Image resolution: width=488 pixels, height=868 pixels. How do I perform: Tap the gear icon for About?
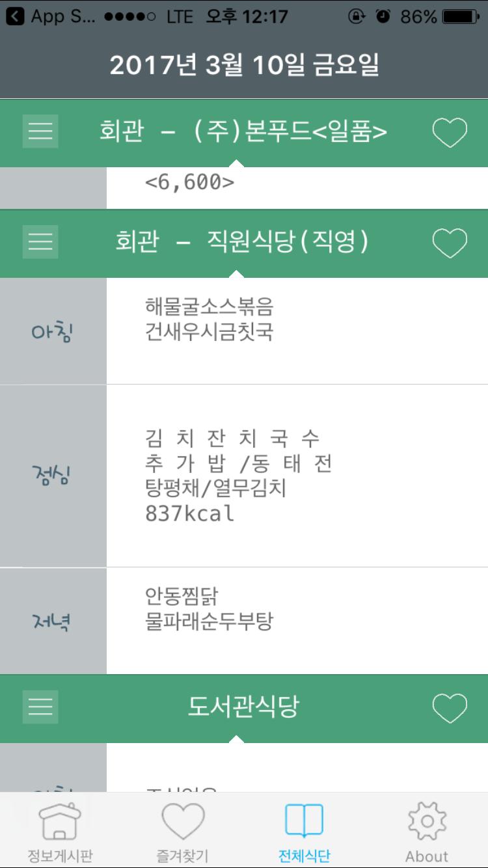tap(427, 821)
